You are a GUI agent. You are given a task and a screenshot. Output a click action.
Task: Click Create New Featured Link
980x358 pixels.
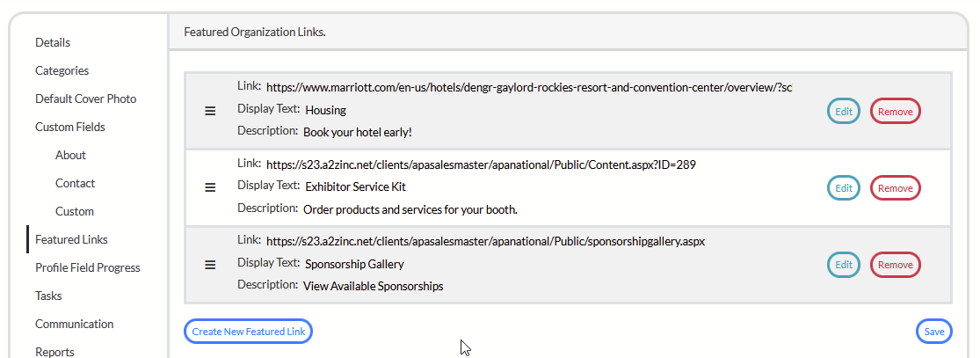pyautogui.click(x=248, y=332)
